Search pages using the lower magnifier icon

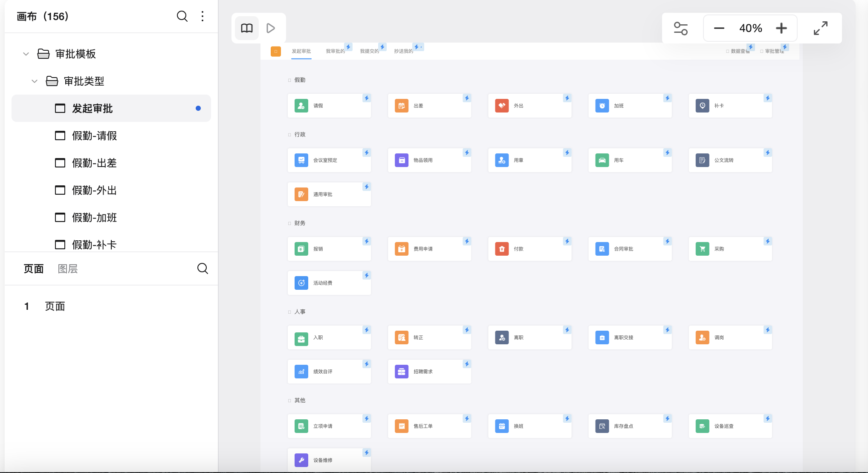203,268
